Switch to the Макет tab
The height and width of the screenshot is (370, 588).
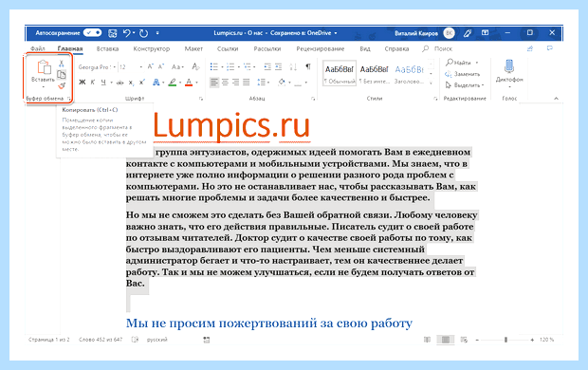pyautogui.click(x=193, y=48)
